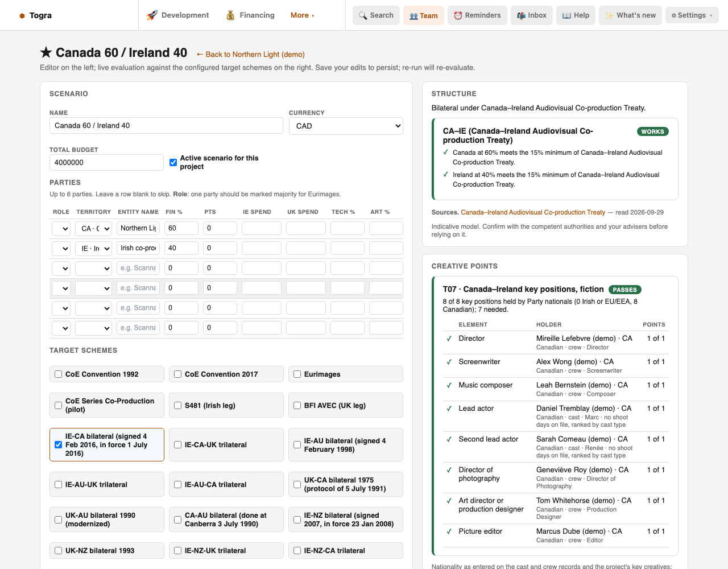Click the star icon beside scenario title

pos(46,52)
